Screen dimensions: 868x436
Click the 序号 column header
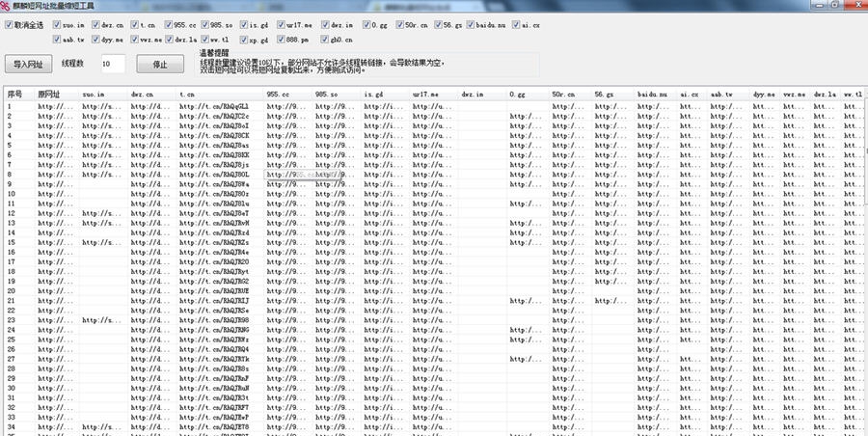coord(19,95)
